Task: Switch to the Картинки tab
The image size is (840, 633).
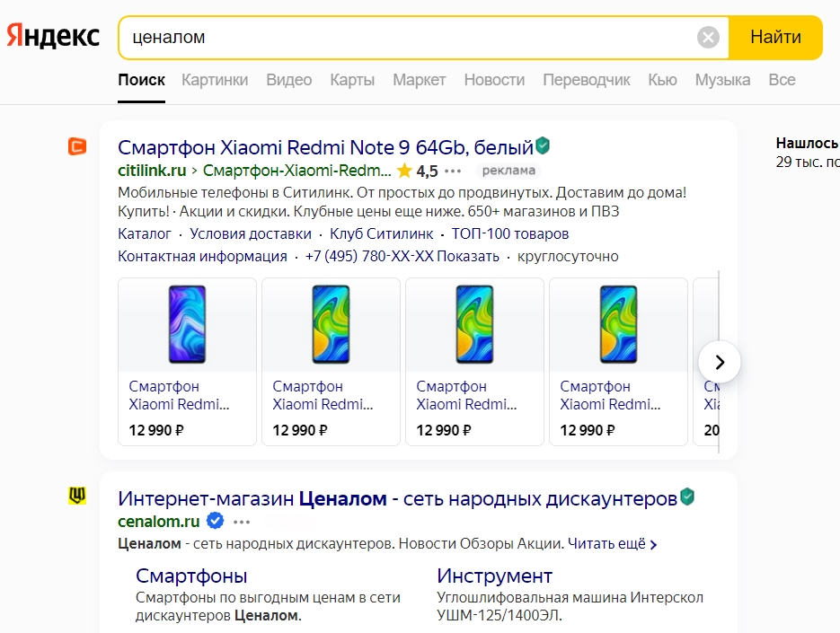Action: [x=215, y=80]
